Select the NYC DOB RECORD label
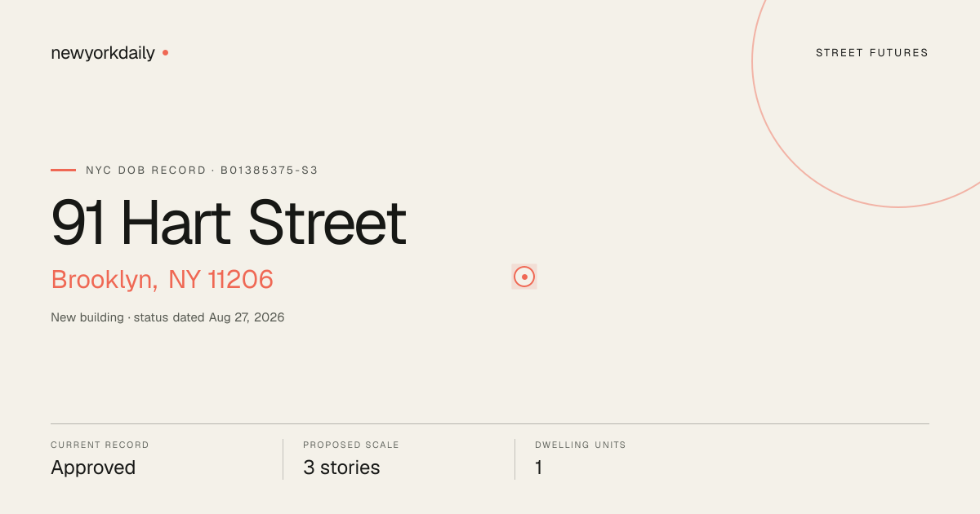The image size is (980, 514). coord(146,171)
